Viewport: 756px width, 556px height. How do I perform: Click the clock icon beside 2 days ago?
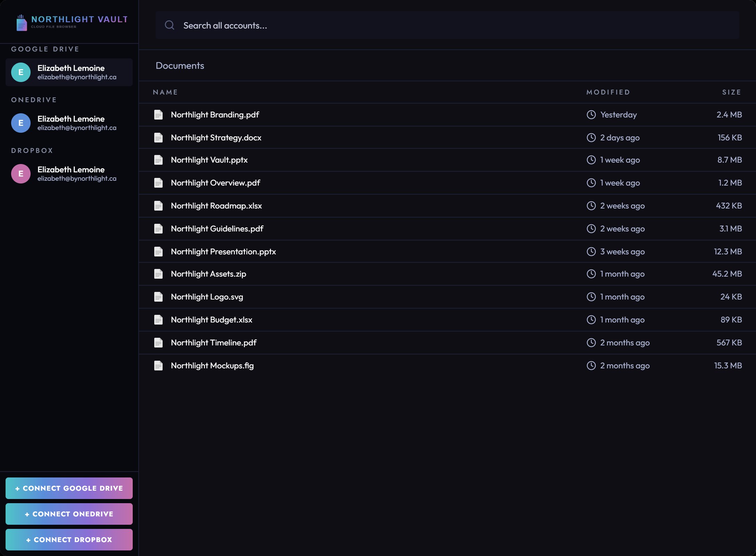[x=591, y=138]
